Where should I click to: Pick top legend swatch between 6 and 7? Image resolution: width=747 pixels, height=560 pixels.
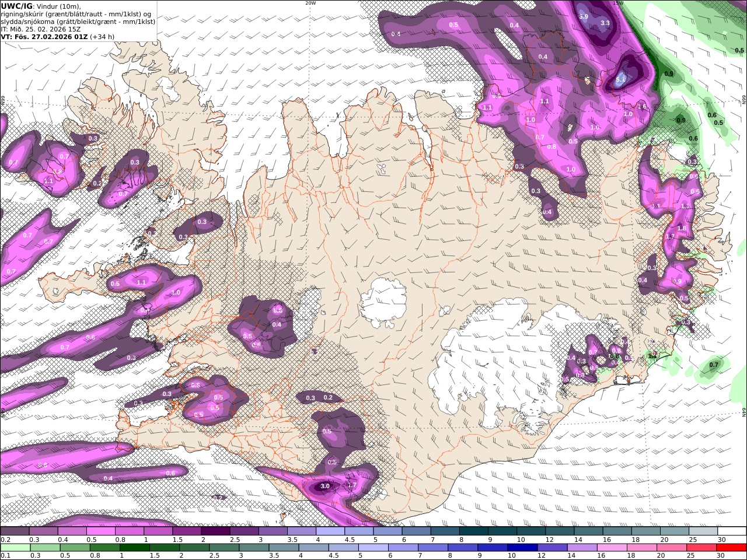[x=416, y=531]
